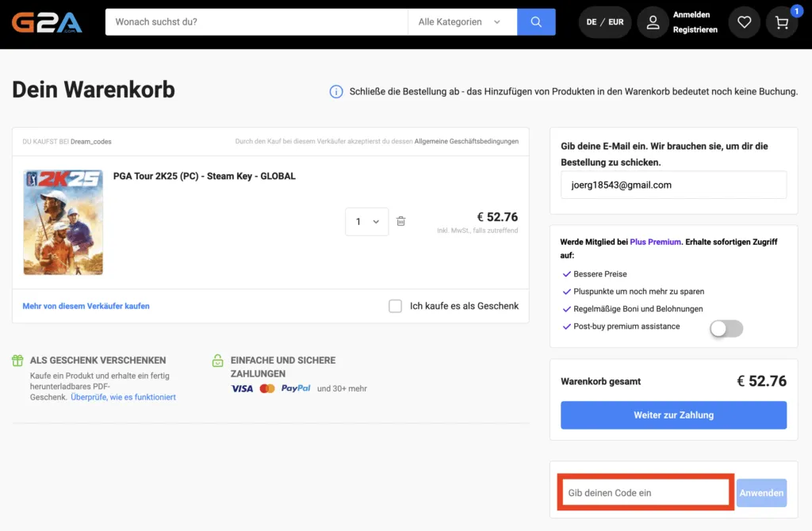Open the quantity dropdown showing 1

coord(366,222)
